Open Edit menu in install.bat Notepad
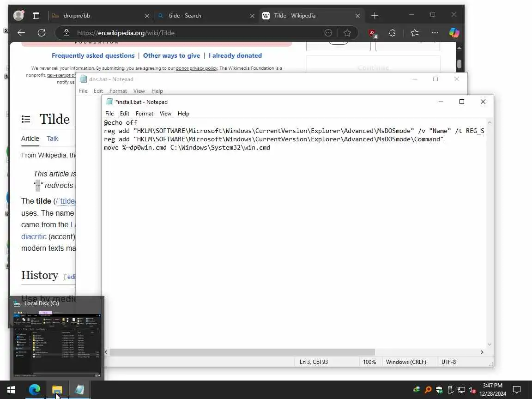Viewport: 532px width, 399px height. point(125,114)
